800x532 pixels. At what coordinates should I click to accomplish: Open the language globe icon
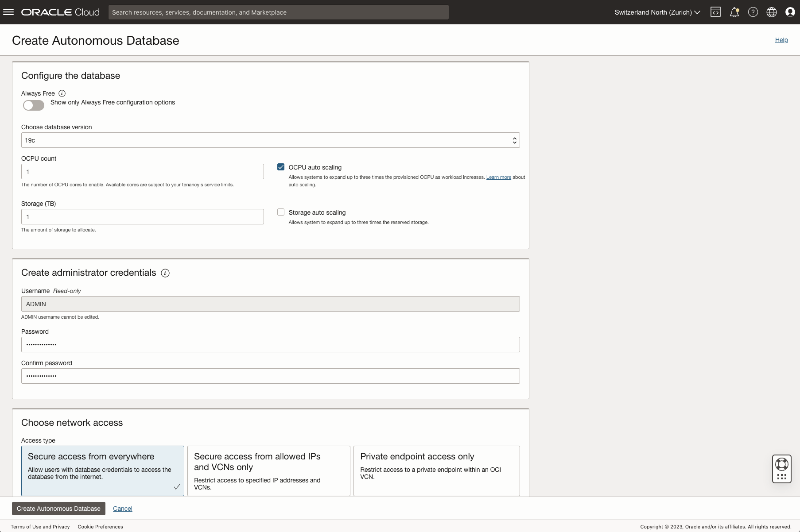[771, 12]
